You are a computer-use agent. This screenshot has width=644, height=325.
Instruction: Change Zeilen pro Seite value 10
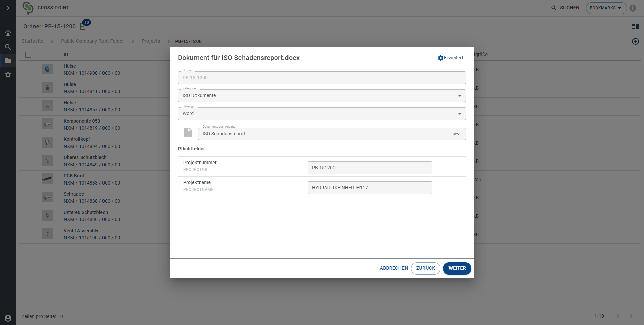(60, 316)
